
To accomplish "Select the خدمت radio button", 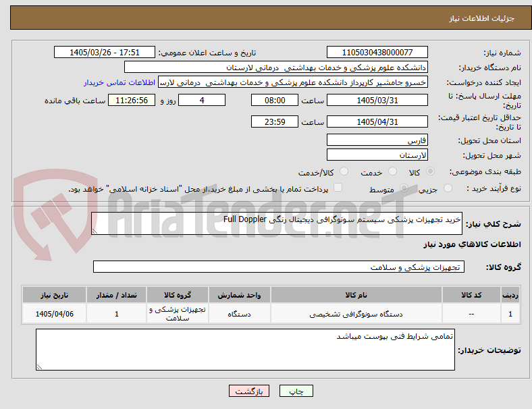I will point(392,171).
